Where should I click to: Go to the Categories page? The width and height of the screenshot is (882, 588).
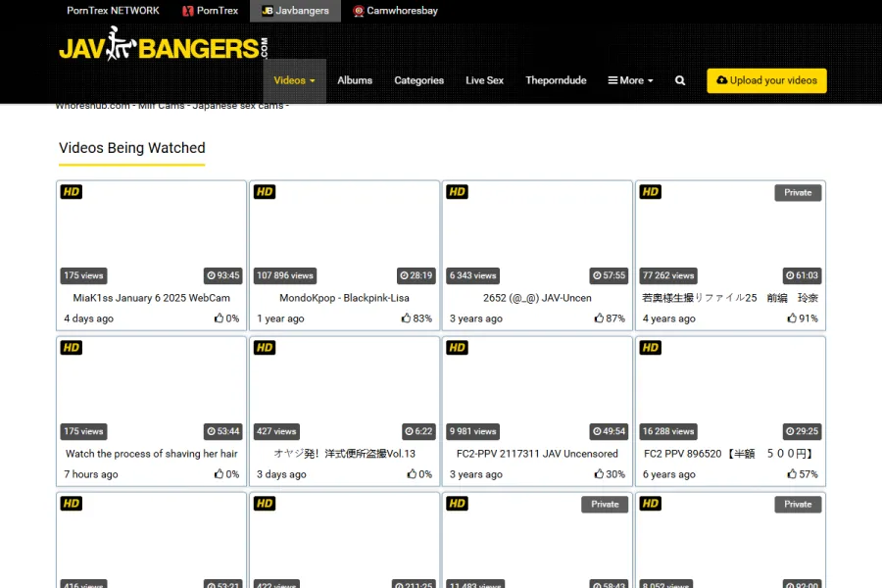pyautogui.click(x=418, y=80)
